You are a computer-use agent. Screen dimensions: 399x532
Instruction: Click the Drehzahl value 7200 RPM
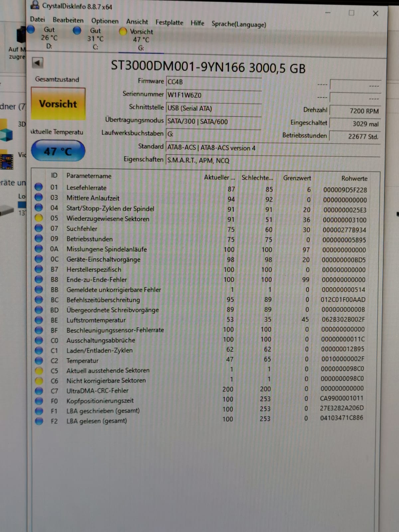point(355,111)
